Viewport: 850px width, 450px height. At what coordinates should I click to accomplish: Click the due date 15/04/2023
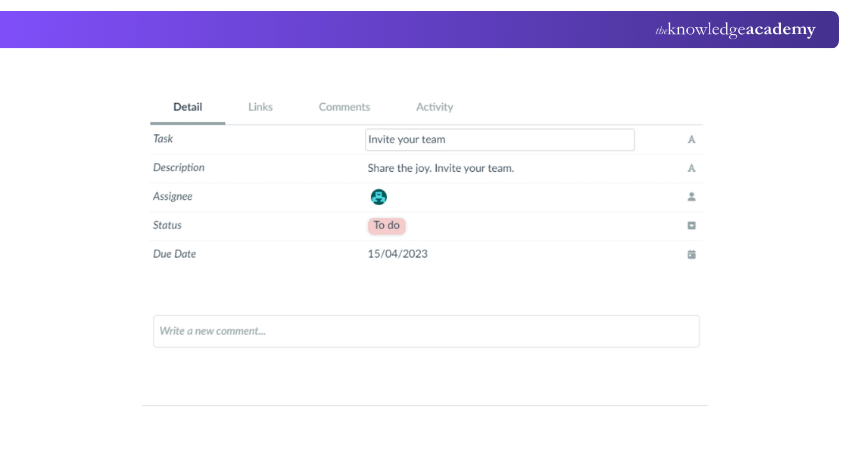(397, 254)
